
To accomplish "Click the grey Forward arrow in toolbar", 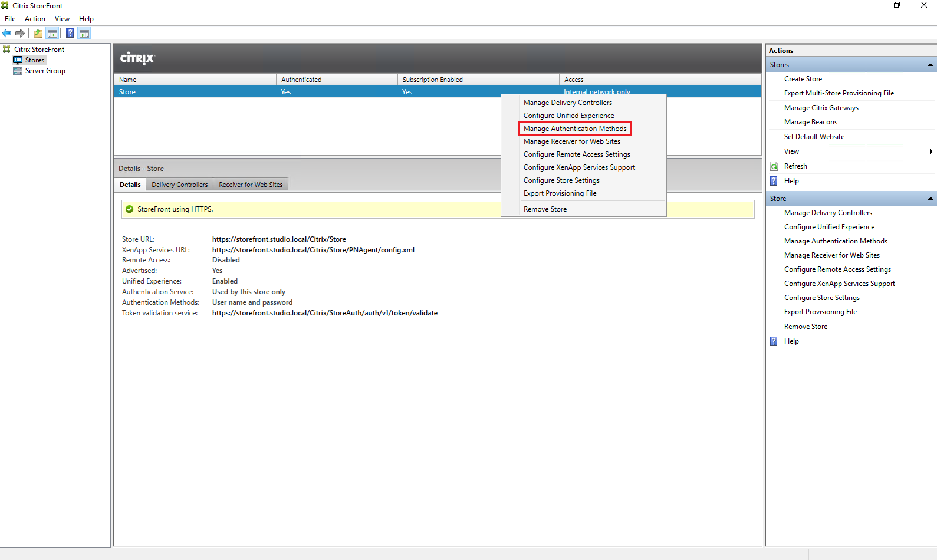I will (x=20, y=33).
